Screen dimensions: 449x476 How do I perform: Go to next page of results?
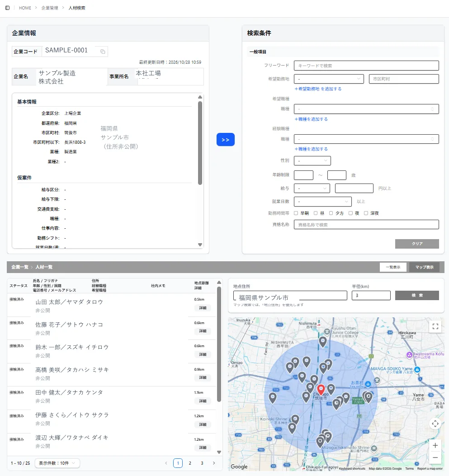tap(214, 463)
